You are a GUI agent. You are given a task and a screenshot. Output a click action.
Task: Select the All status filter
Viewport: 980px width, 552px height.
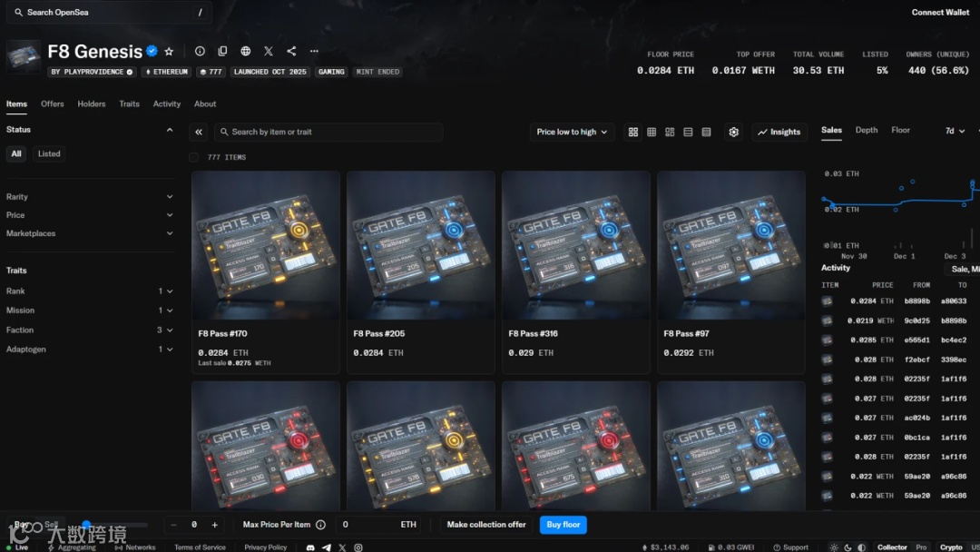click(x=16, y=153)
